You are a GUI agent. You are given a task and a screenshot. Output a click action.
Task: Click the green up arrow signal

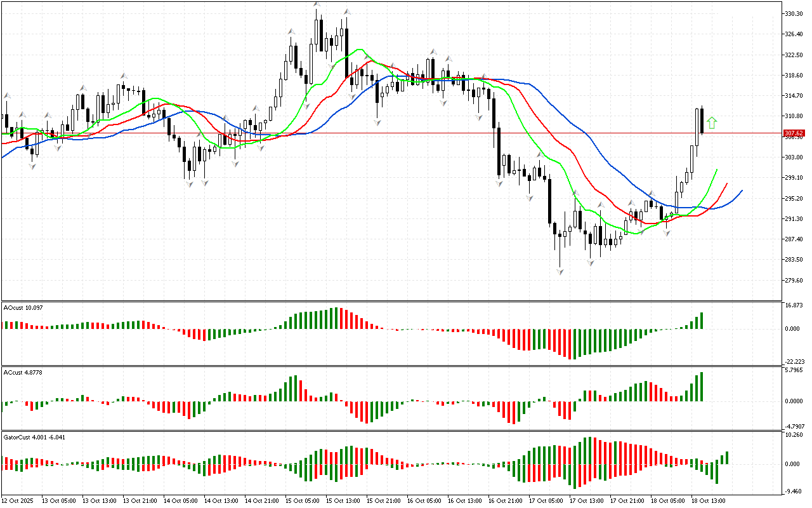point(712,123)
